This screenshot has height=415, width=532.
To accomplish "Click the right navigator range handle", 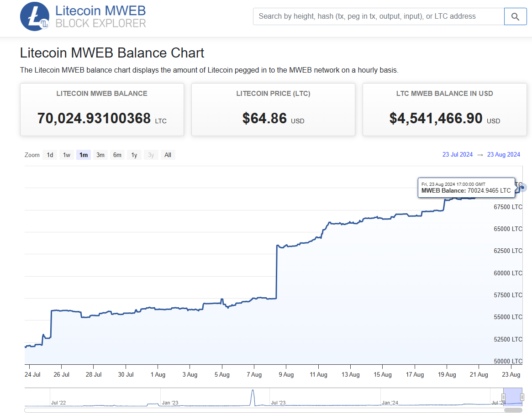I will click(522, 397).
